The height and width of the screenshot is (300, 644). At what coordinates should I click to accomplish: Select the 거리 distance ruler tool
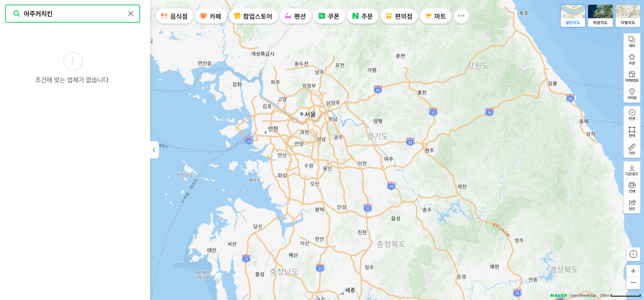[632, 149]
